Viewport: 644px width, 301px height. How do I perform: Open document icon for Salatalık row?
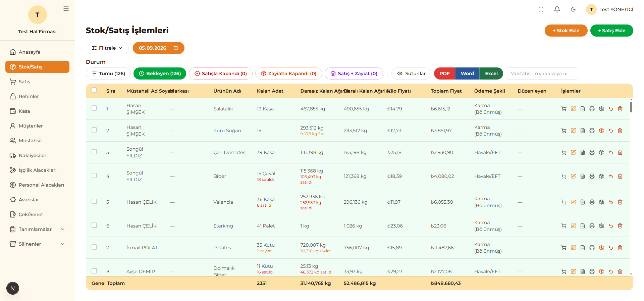[x=583, y=109]
